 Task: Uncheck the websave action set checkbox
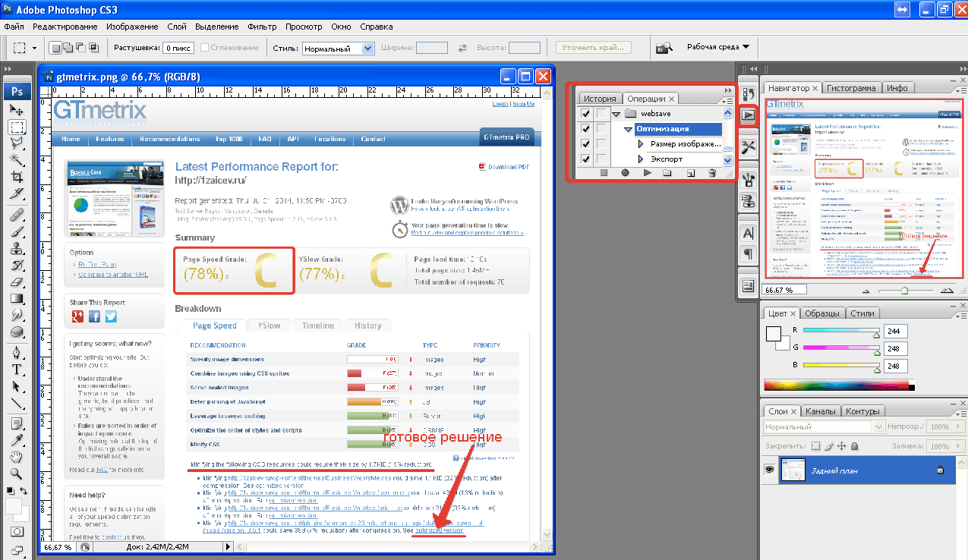point(585,114)
